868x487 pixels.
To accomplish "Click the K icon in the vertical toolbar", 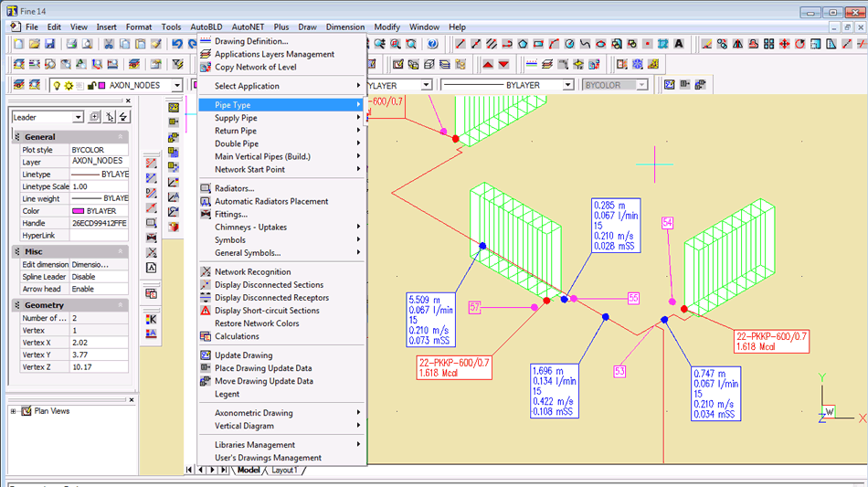I will coord(151,319).
